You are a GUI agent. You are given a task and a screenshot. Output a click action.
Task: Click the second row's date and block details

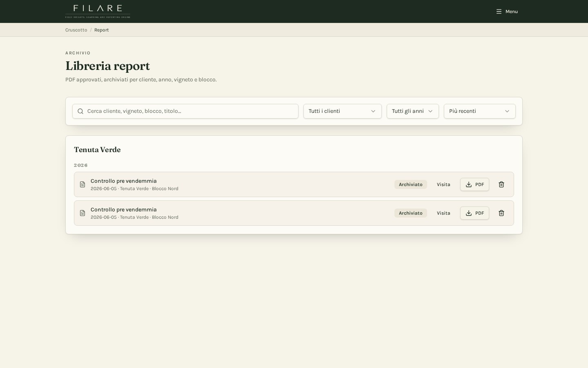(134, 217)
